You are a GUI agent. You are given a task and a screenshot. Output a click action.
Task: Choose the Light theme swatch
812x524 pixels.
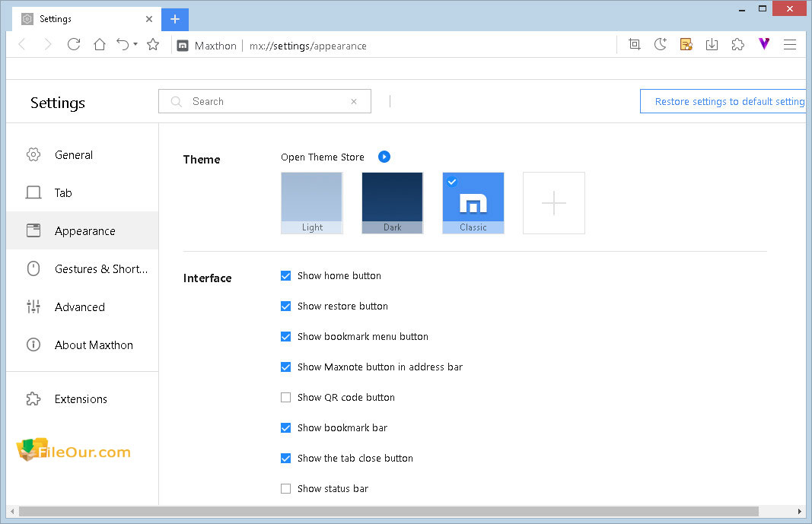(x=312, y=203)
